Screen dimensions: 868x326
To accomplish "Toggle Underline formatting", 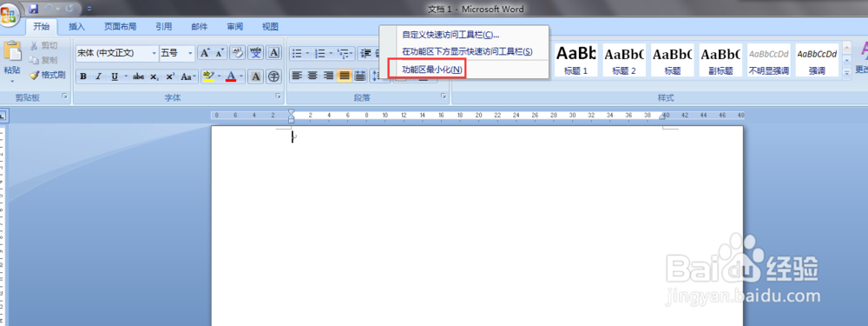I will coord(114,77).
